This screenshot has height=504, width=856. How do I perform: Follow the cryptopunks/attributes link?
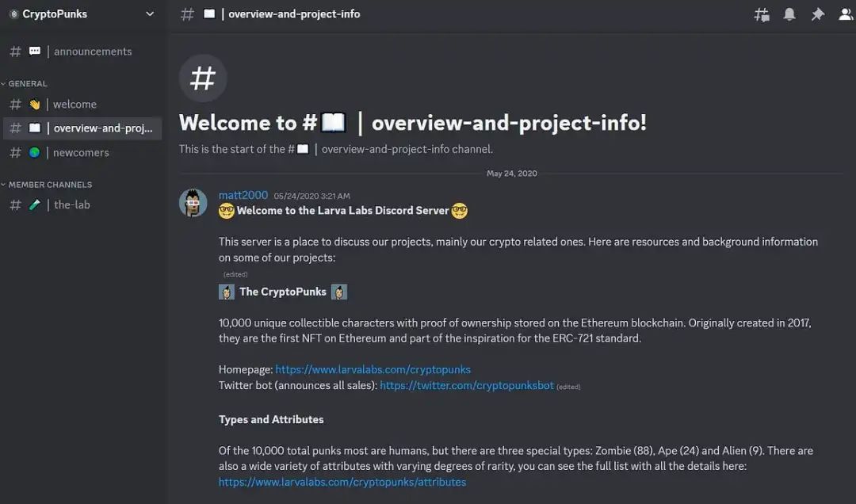342,482
